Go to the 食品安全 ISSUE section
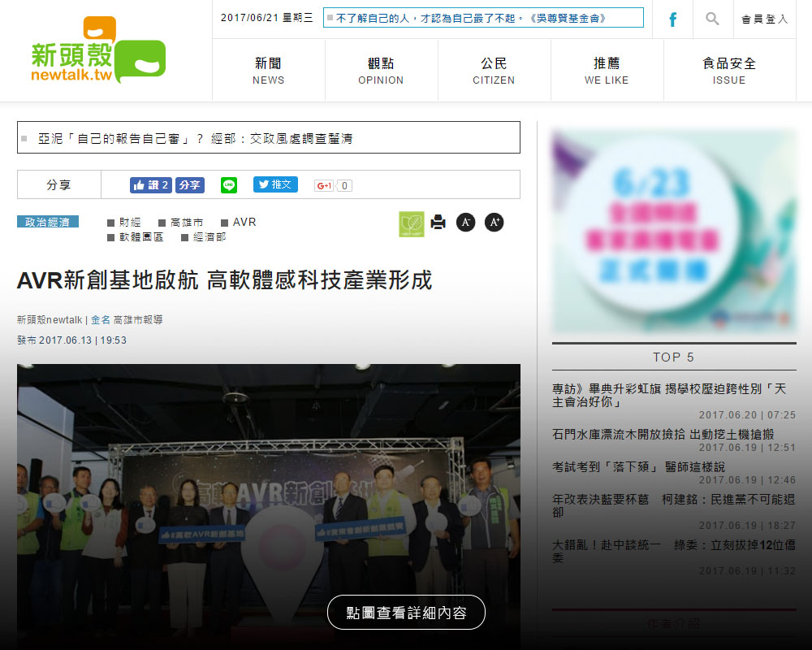Image resolution: width=812 pixels, height=650 pixels. tap(729, 70)
